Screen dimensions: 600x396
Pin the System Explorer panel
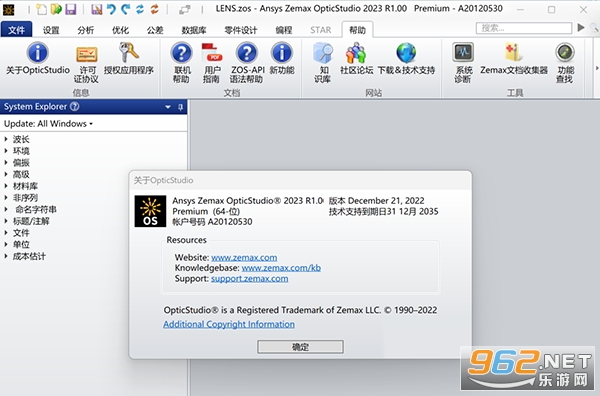pyautogui.click(x=181, y=107)
